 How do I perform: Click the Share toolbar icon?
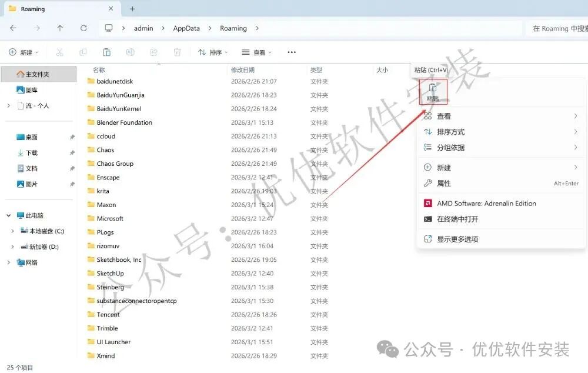[153, 52]
